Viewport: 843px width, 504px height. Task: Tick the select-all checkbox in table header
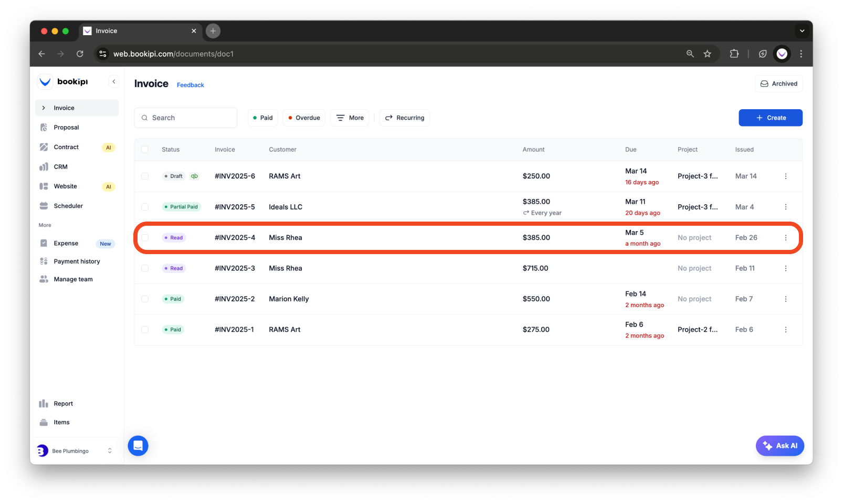click(x=145, y=150)
